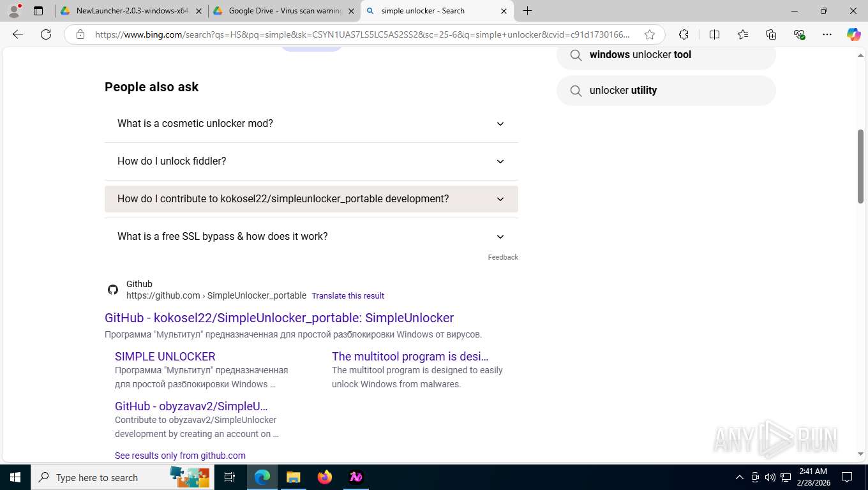Open the tab actions menu
868x490 pixels.
point(38,11)
